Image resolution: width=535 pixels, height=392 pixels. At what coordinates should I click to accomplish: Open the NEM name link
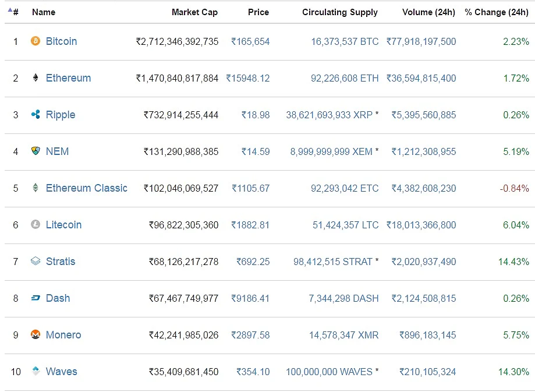point(57,151)
